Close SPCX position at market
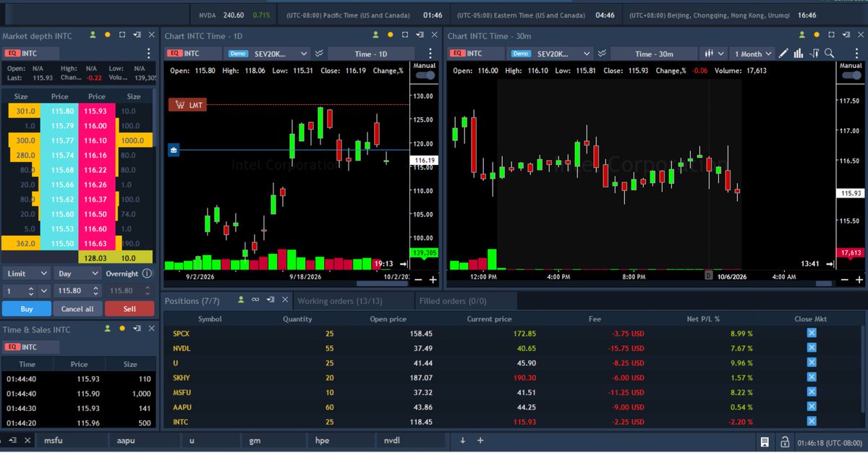This screenshot has width=868, height=453. pyautogui.click(x=812, y=333)
